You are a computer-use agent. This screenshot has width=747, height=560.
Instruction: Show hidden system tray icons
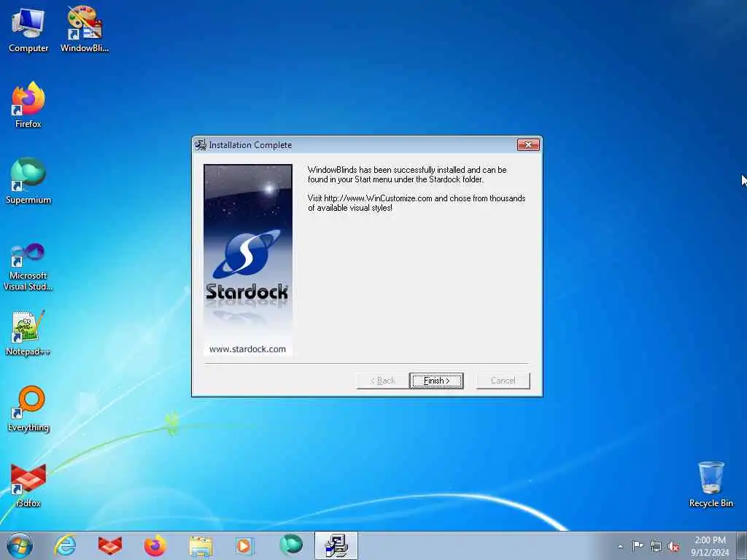(620, 547)
